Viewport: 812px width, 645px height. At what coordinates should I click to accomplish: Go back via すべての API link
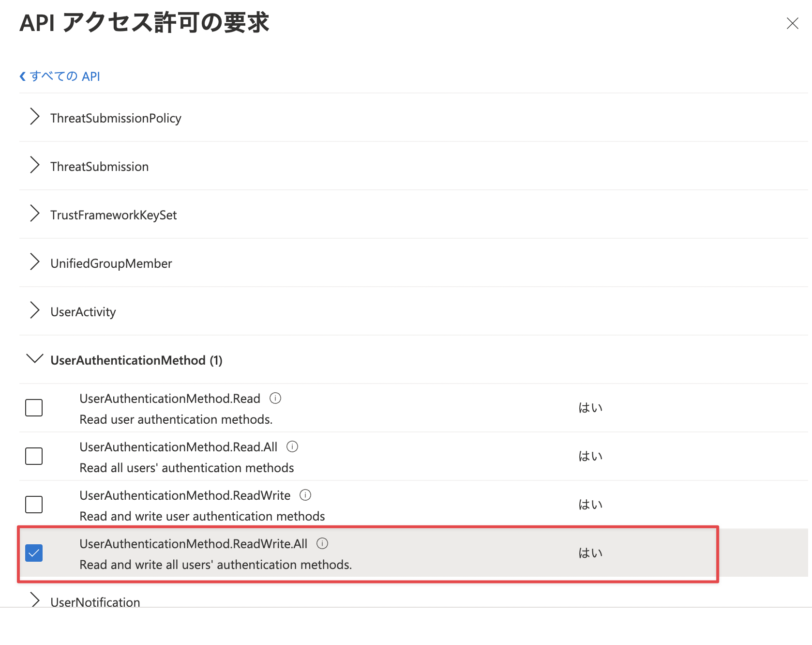pyautogui.click(x=65, y=77)
